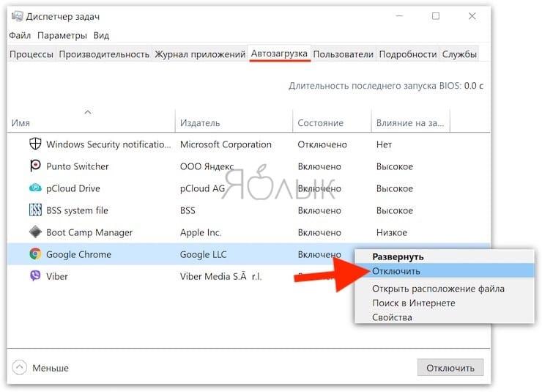Click the Меньше label to show fewer details
This screenshot has width=542, height=392.
click(x=51, y=368)
